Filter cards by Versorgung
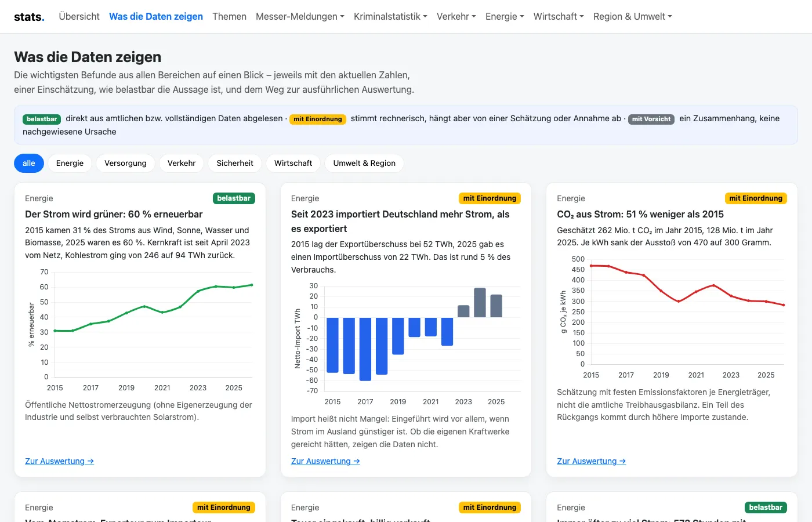The height and width of the screenshot is (522, 812). [x=125, y=163]
